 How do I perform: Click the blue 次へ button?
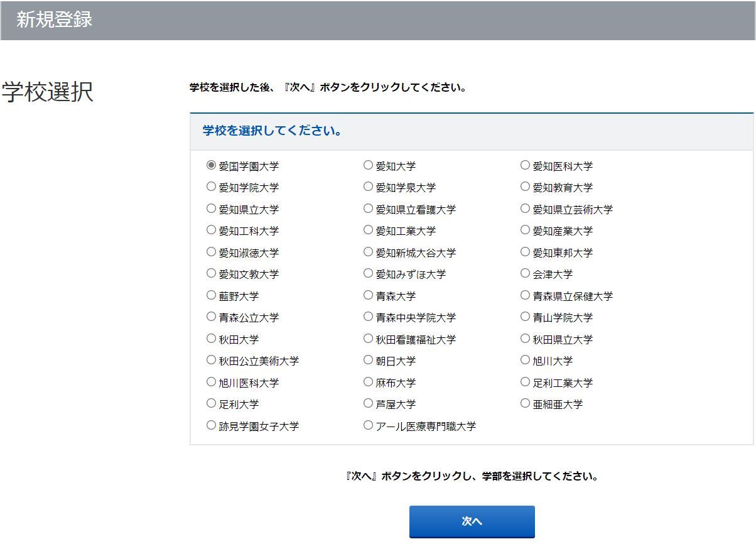tap(472, 521)
